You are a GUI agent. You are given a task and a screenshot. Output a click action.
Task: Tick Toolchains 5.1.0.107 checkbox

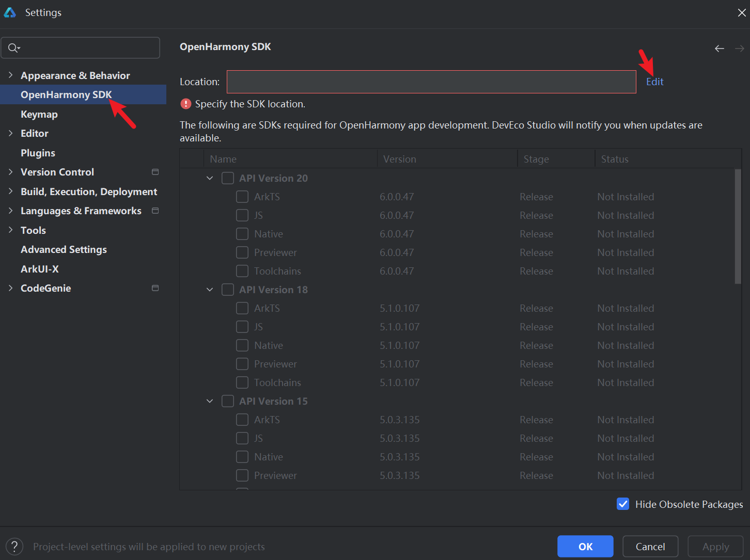coord(242,382)
